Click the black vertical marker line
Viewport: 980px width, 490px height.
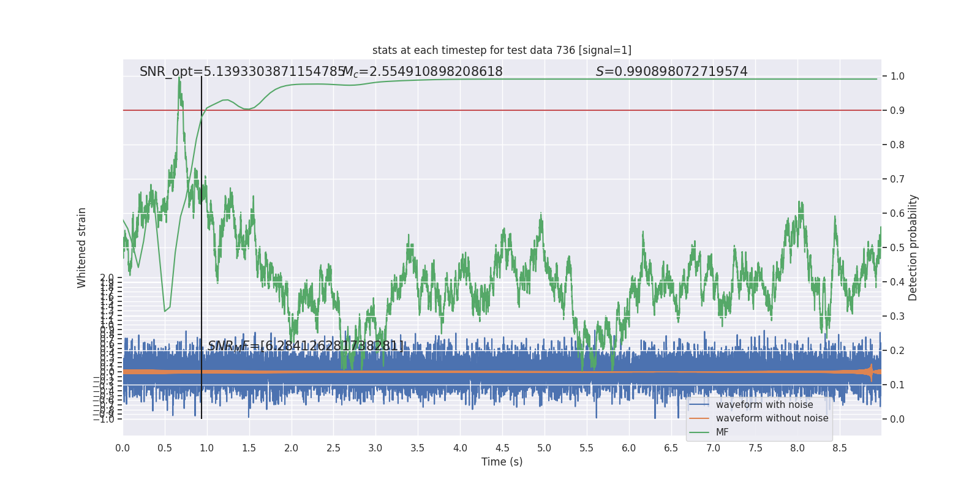coord(202,247)
